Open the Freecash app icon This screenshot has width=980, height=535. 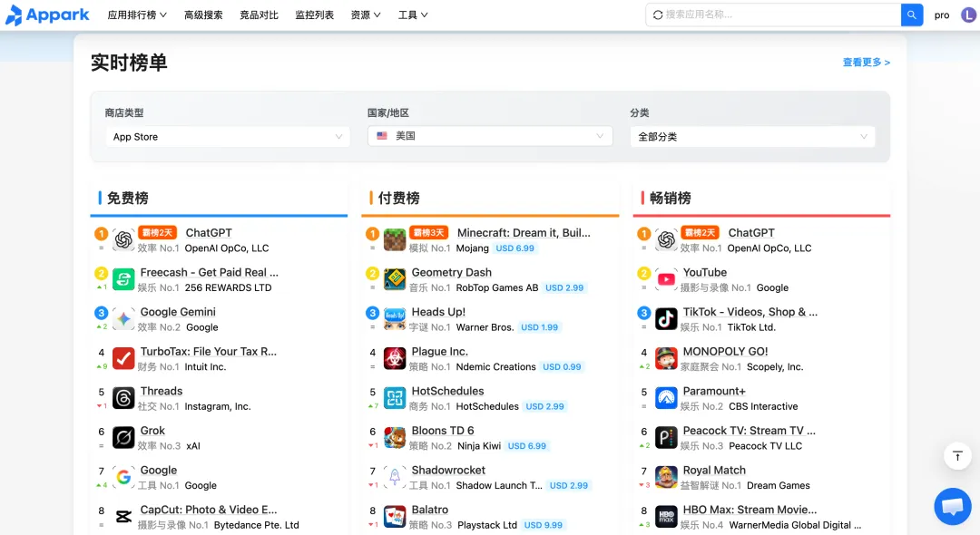pyautogui.click(x=123, y=279)
